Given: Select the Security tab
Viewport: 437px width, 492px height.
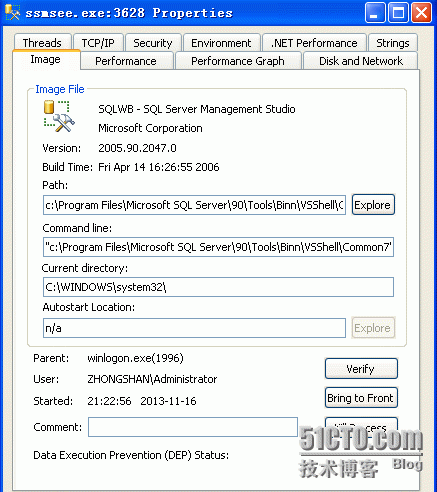Looking at the screenshot, I should tap(153, 43).
